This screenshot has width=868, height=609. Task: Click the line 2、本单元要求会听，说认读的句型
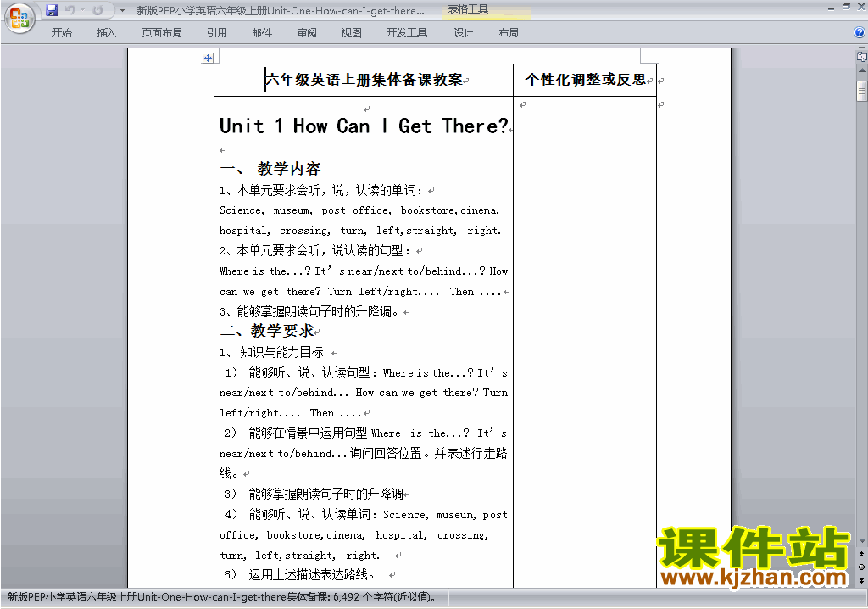(x=314, y=250)
